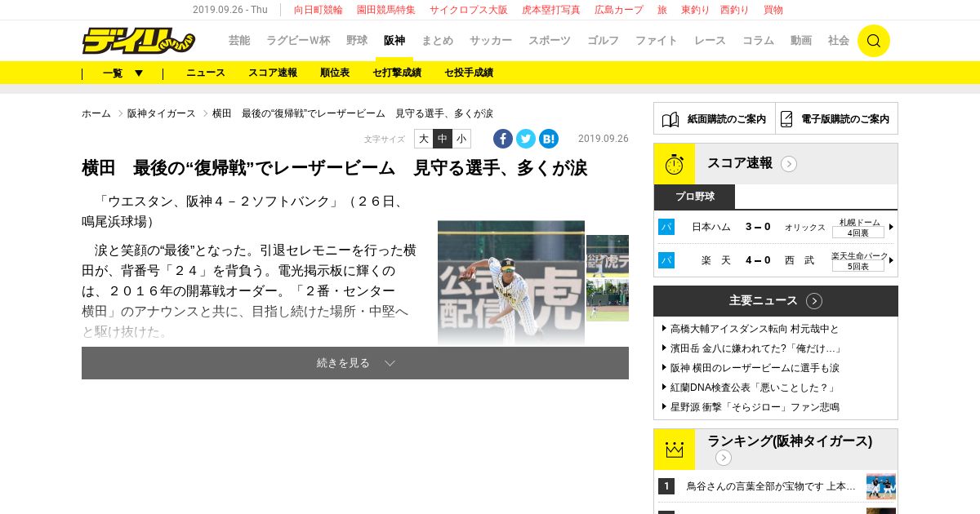Expand the 一覧 dropdown menu
Screen dimensions: 980x514
pyautogui.click(x=122, y=73)
